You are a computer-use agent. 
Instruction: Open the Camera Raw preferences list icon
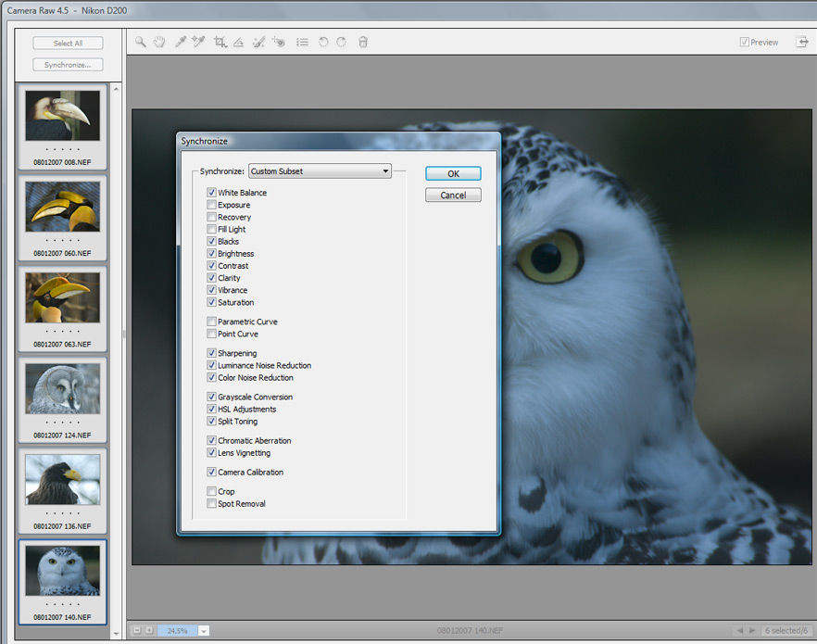pyautogui.click(x=302, y=43)
